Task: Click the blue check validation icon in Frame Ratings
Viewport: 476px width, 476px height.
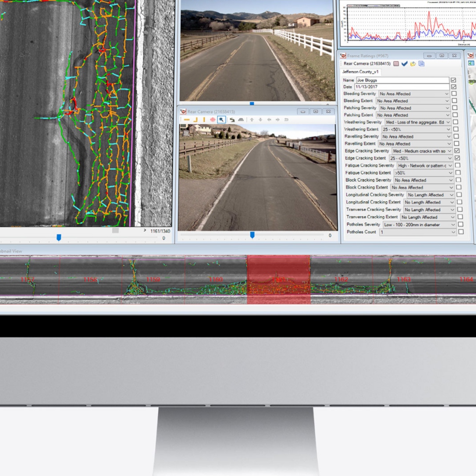Action: (405, 63)
